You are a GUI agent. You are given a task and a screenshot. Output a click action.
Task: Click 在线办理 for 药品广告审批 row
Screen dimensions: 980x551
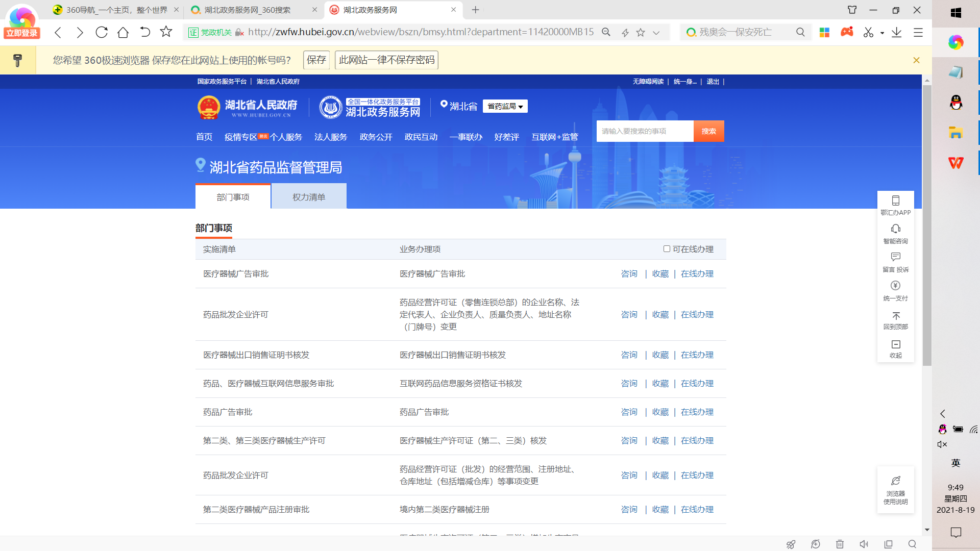click(x=697, y=412)
